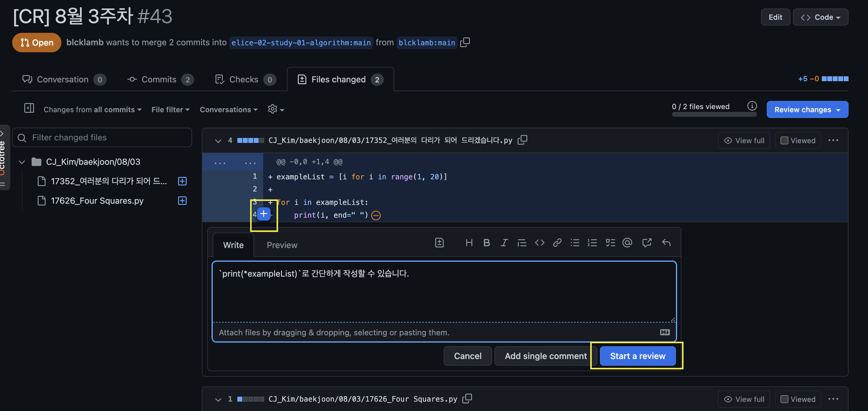Click the add suggestion icon in editor
Screen dimensions: 868x411
(439, 243)
